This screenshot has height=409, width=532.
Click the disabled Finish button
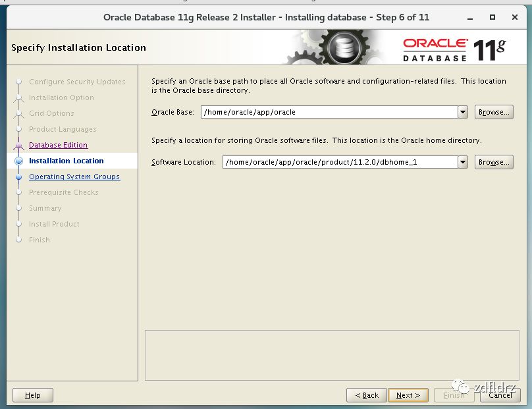tap(454, 395)
